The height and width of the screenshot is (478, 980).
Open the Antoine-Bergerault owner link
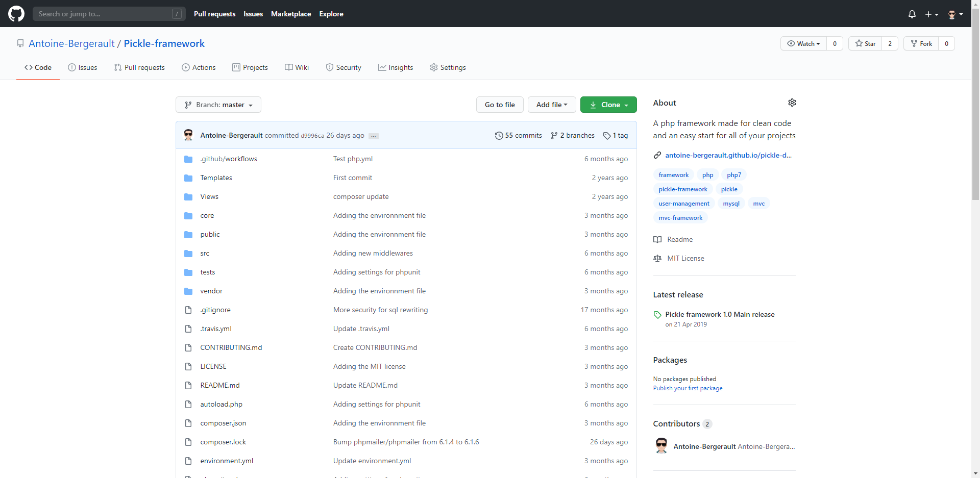pyautogui.click(x=71, y=43)
